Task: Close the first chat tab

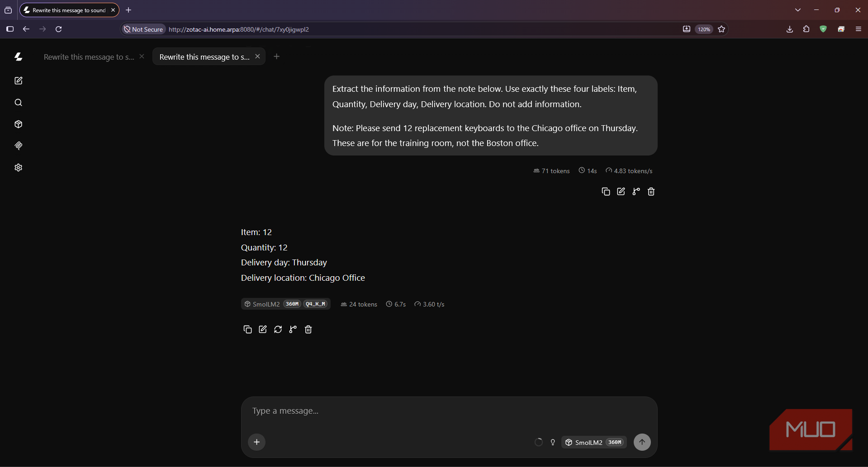Action: (142, 57)
